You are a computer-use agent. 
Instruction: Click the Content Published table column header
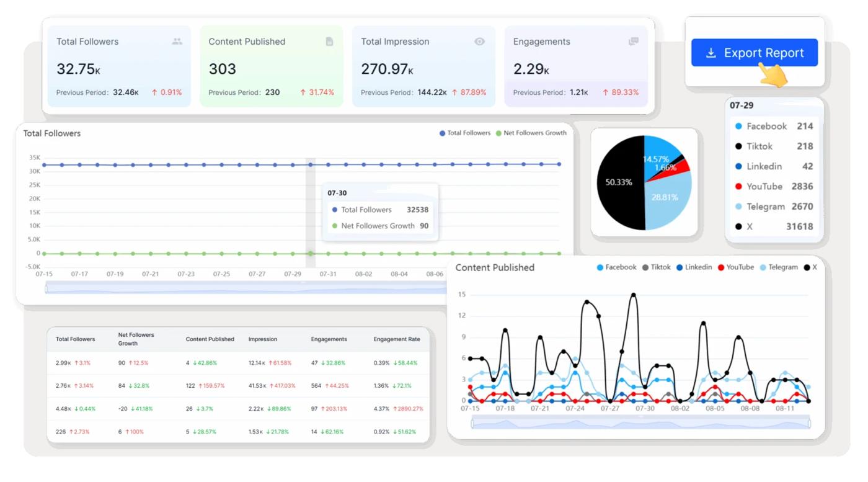(210, 339)
